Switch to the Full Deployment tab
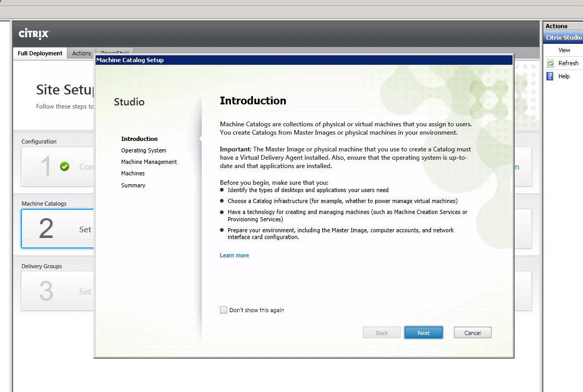Image resolution: width=583 pixels, height=392 pixels. (x=40, y=53)
